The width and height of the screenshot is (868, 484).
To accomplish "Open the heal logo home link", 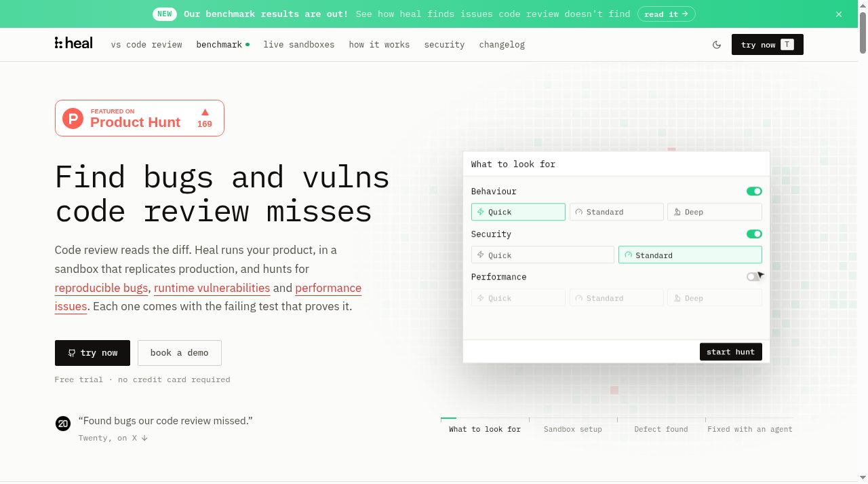I will coord(73,43).
